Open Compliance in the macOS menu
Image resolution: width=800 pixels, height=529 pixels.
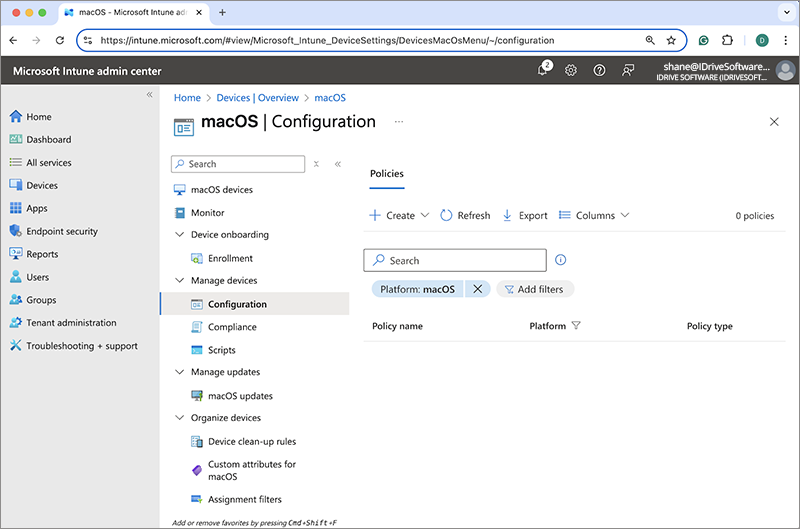click(x=232, y=327)
